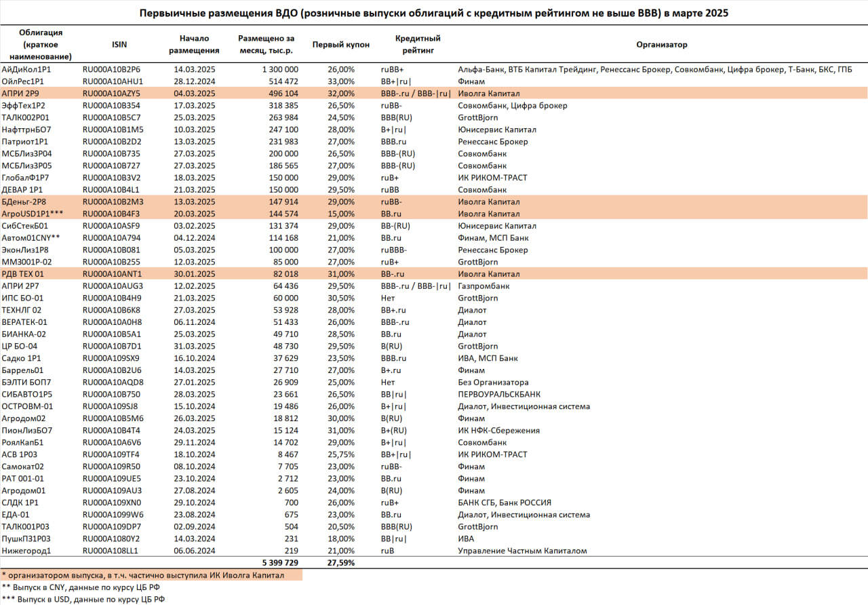Select ISIN RU000A10B2P6

click(112, 69)
